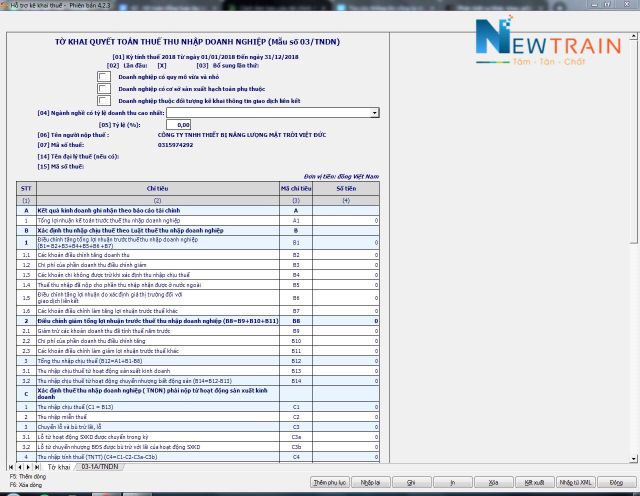Click the B5 amount cell value
This screenshot has height=496, width=640.
coord(346,285)
